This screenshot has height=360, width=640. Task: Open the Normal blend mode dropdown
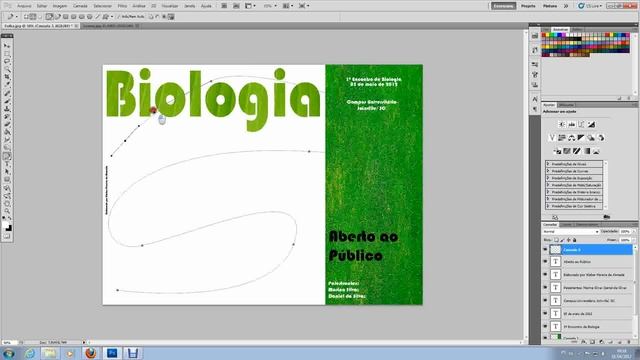(x=570, y=231)
